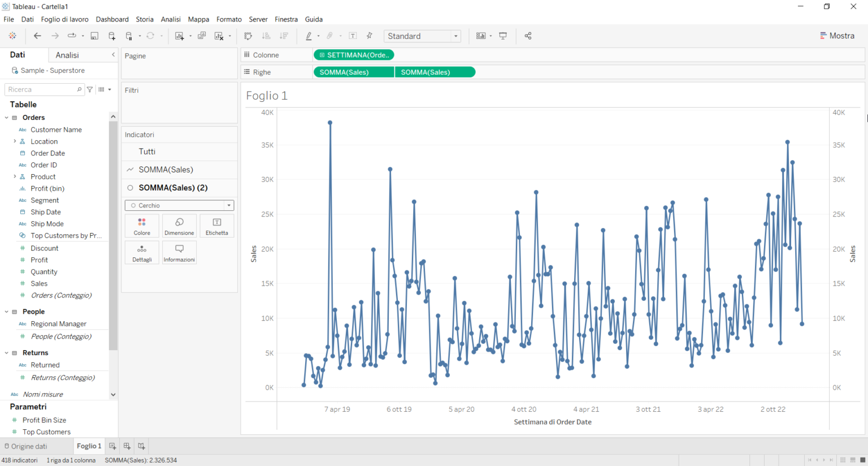Open a new data source
This screenshot has height=466, width=868.
click(x=111, y=36)
